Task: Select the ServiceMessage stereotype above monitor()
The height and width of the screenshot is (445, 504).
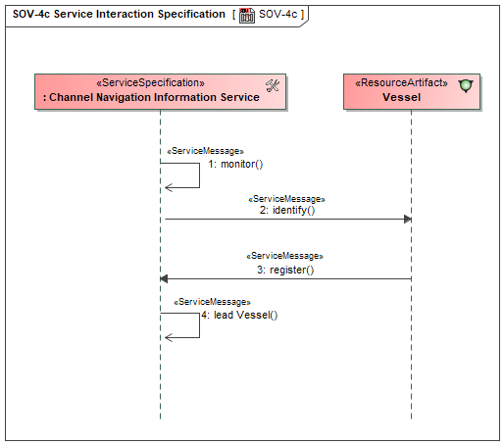Action: [205, 151]
